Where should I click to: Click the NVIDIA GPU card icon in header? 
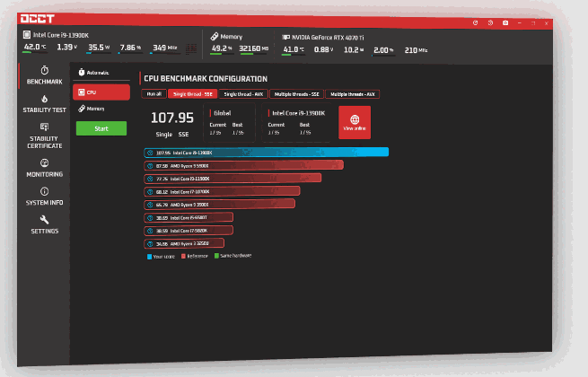285,37
